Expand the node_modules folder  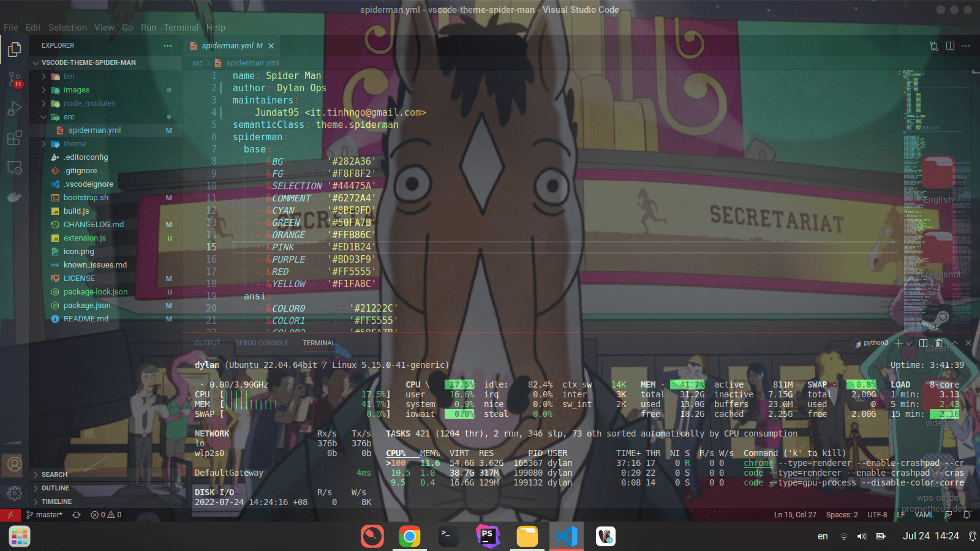click(105, 103)
